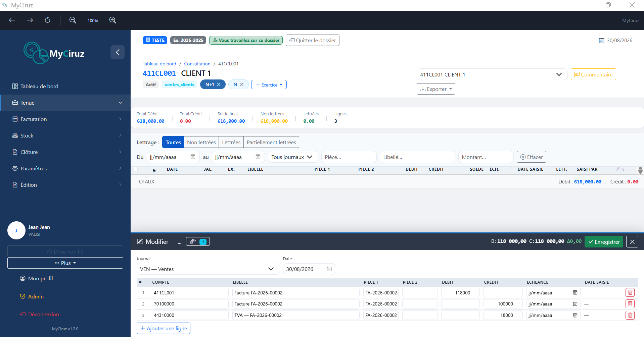Open the 411CL001 CLIENT 1 account selector
644x337 pixels.
click(x=492, y=74)
